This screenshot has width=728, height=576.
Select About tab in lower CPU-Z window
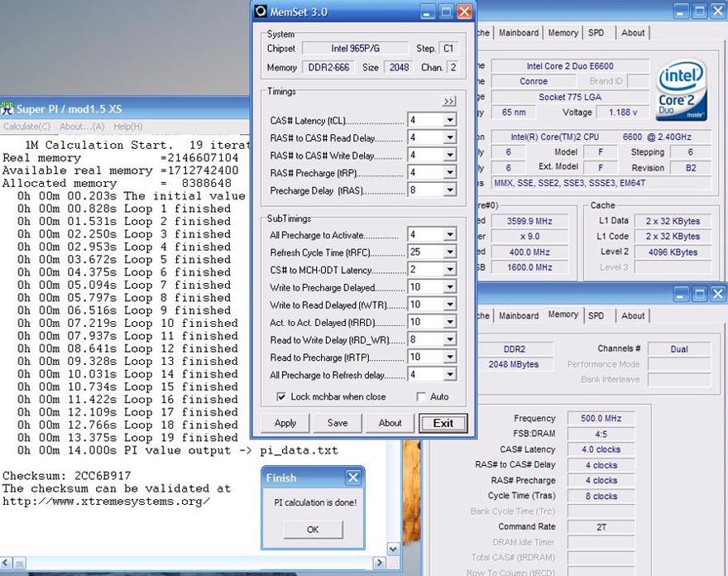pyautogui.click(x=633, y=316)
